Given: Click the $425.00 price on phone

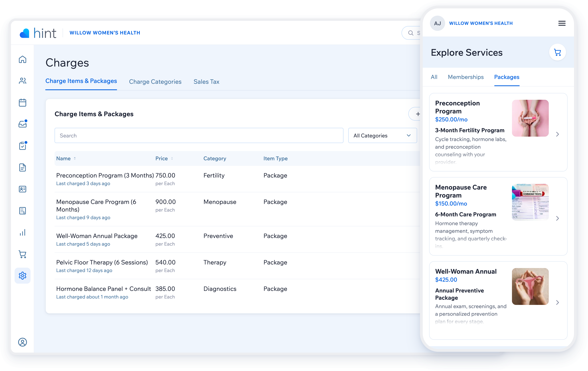Looking at the screenshot, I should [x=446, y=280].
